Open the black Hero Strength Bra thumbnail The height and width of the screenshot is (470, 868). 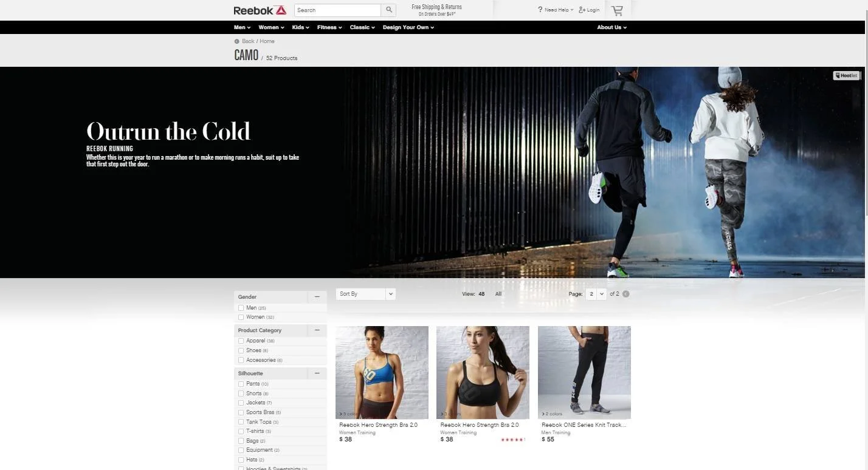(x=483, y=372)
